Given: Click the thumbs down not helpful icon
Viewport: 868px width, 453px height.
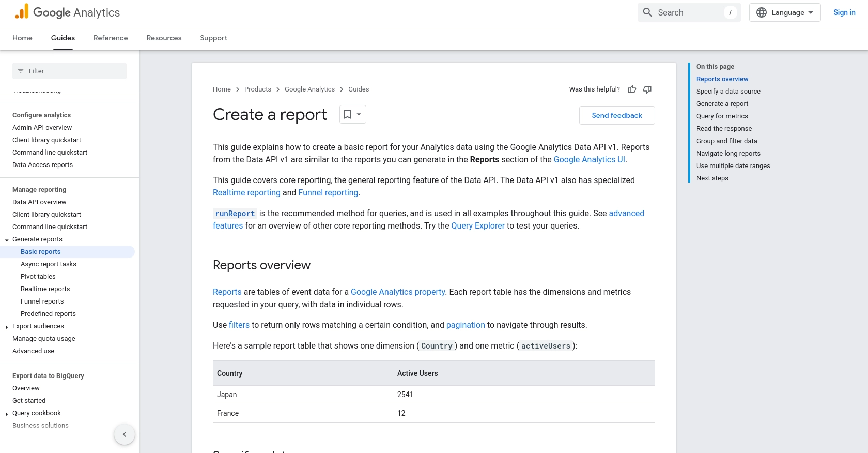Looking at the screenshot, I should click(x=647, y=89).
